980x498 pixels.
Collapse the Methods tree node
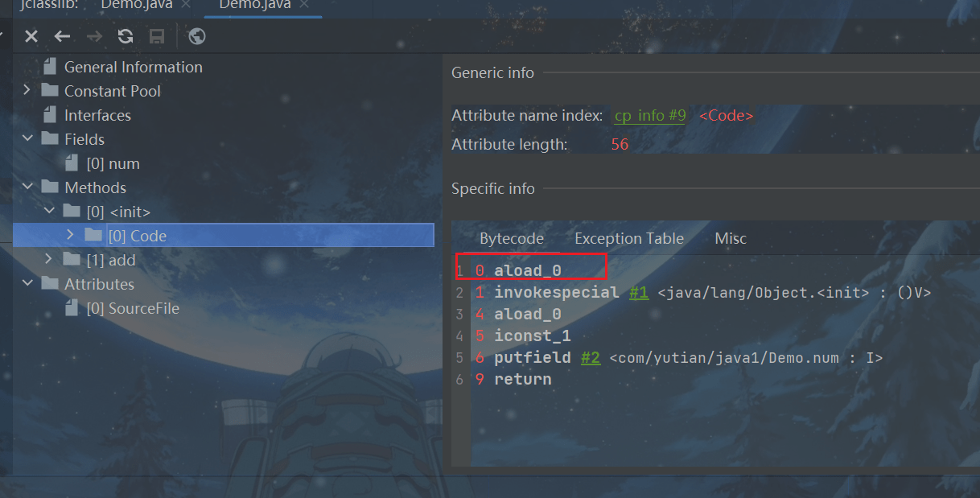(27, 187)
